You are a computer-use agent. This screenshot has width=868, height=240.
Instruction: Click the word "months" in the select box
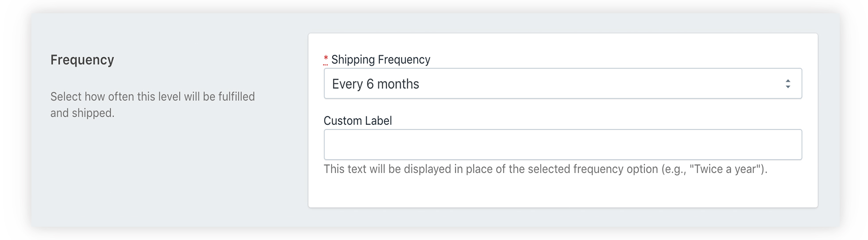coord(398,84)
